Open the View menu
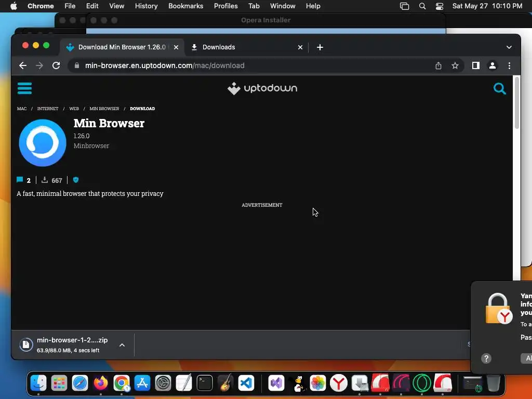This screenshot has height=399, width=532. [x=117, y=6]
